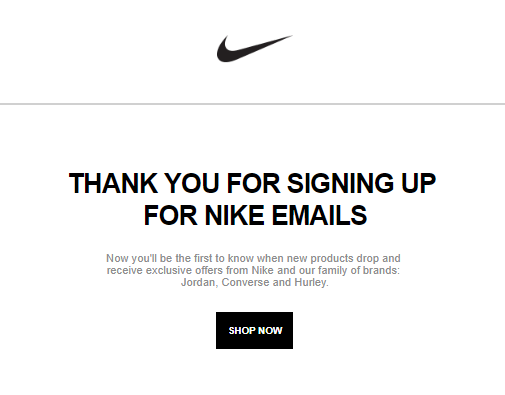Viewport: 505px width, 395px height.
Task: Click the word "THANK" in the heading
Action: click(113, 183)
